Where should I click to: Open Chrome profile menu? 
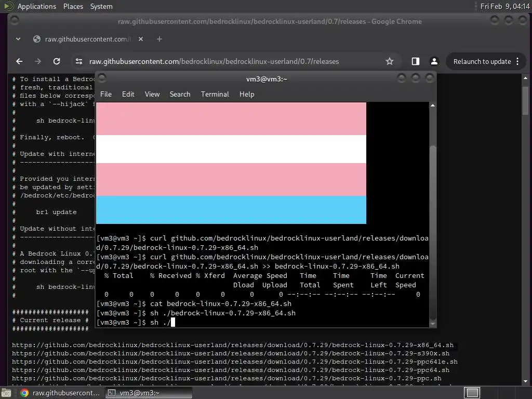pos(434,61)
